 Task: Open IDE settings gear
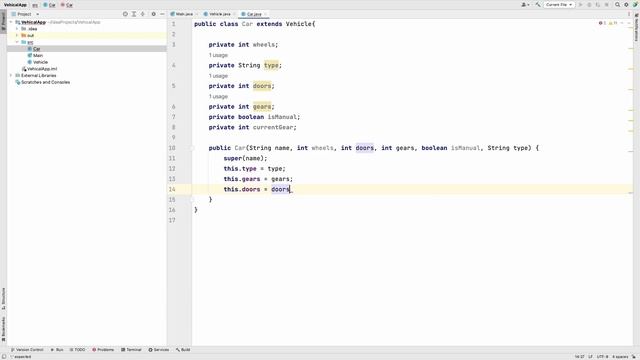point(626,4)
